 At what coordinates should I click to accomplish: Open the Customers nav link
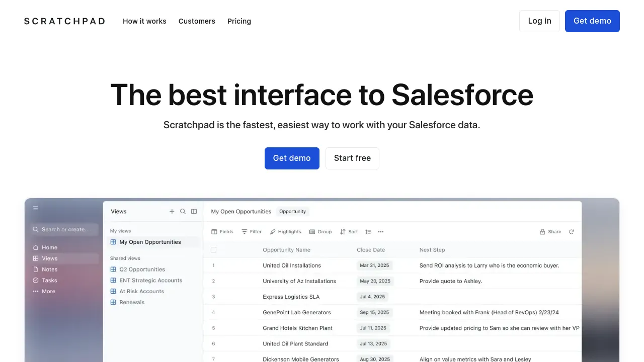(197, 21)
